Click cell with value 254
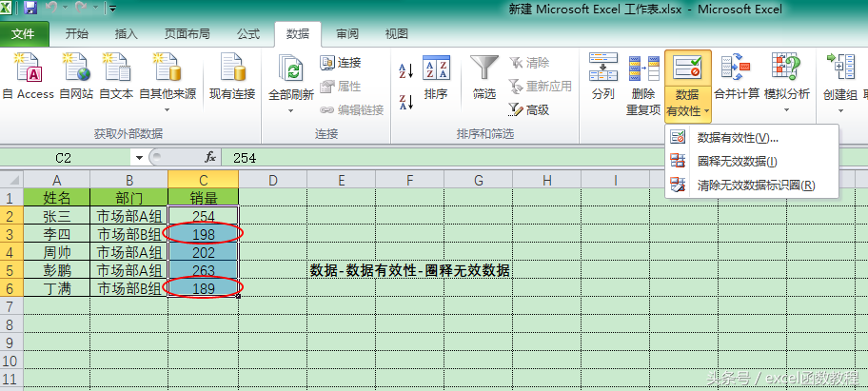 (203, 216)
